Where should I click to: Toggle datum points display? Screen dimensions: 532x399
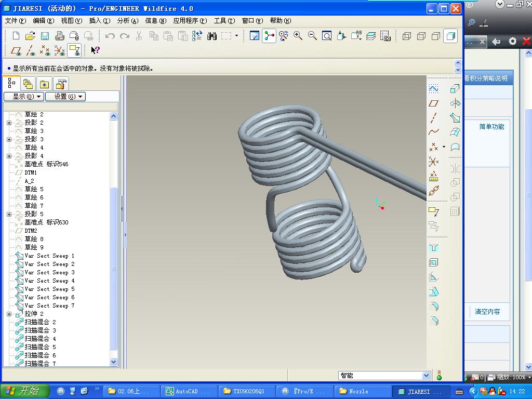45,50
